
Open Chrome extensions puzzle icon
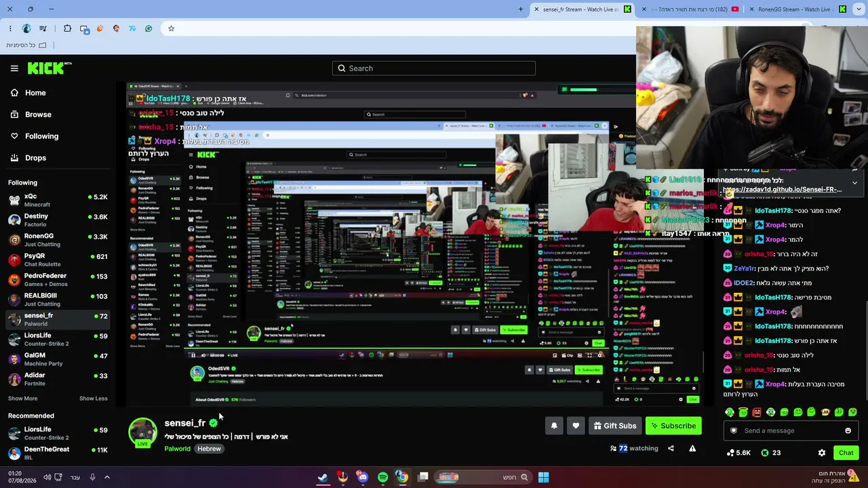click(x=67, y=28)
